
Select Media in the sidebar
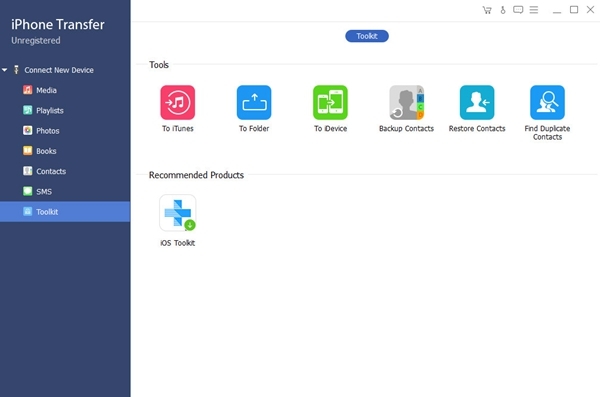click(x=65, y=90)
